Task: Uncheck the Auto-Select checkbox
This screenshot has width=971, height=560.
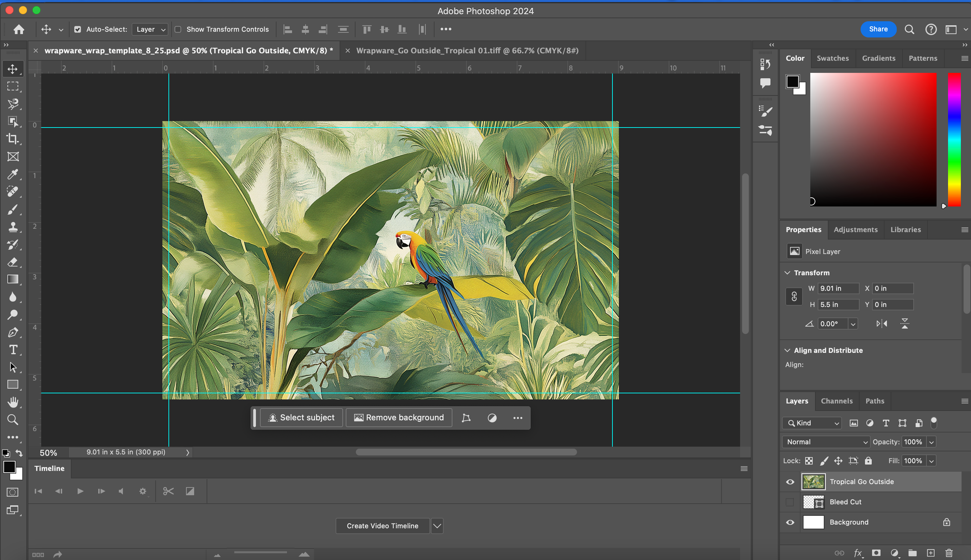Action: coord(78,29)
